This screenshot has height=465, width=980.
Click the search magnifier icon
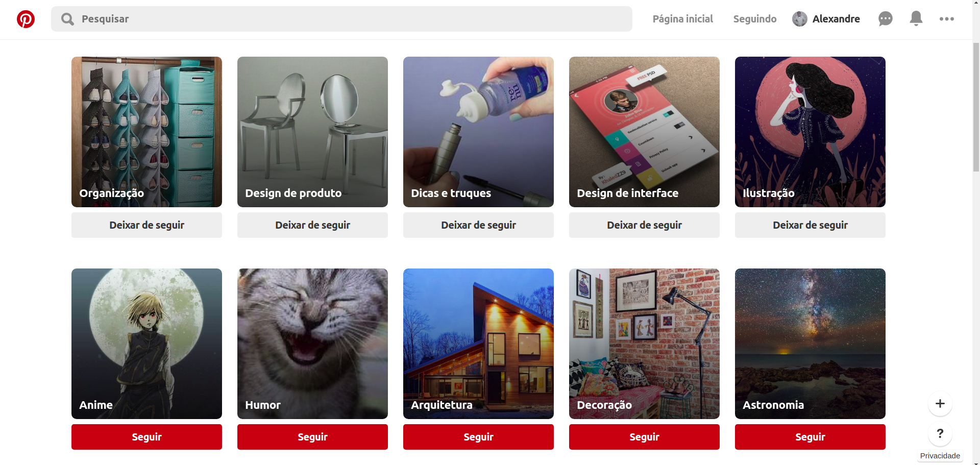[67, 19]
